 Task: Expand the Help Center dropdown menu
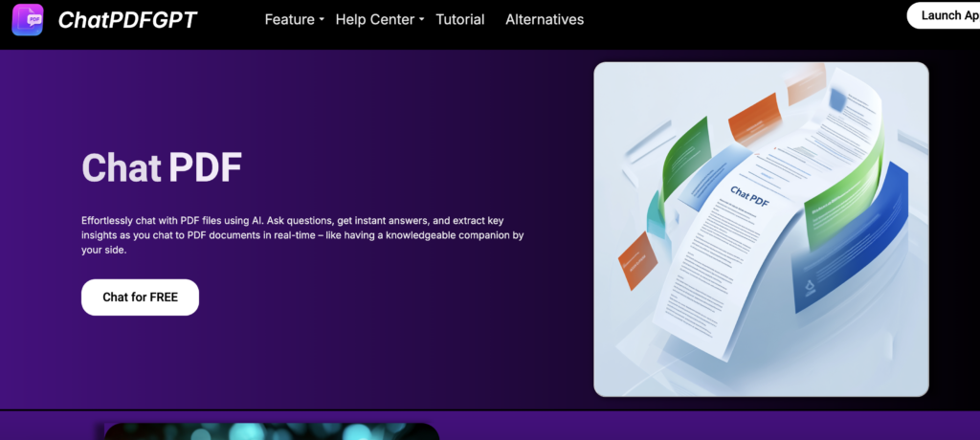[380, 19]
